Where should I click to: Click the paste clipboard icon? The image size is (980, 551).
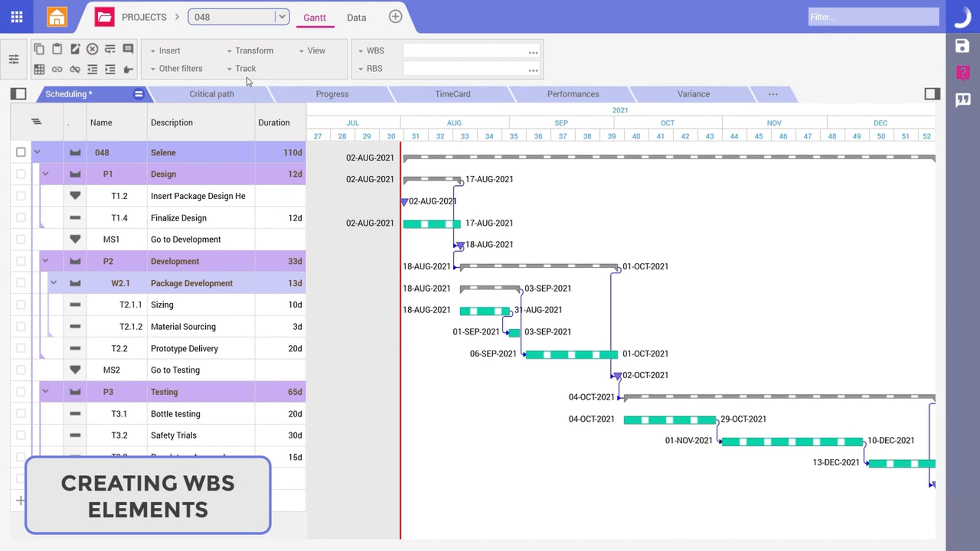57,49
